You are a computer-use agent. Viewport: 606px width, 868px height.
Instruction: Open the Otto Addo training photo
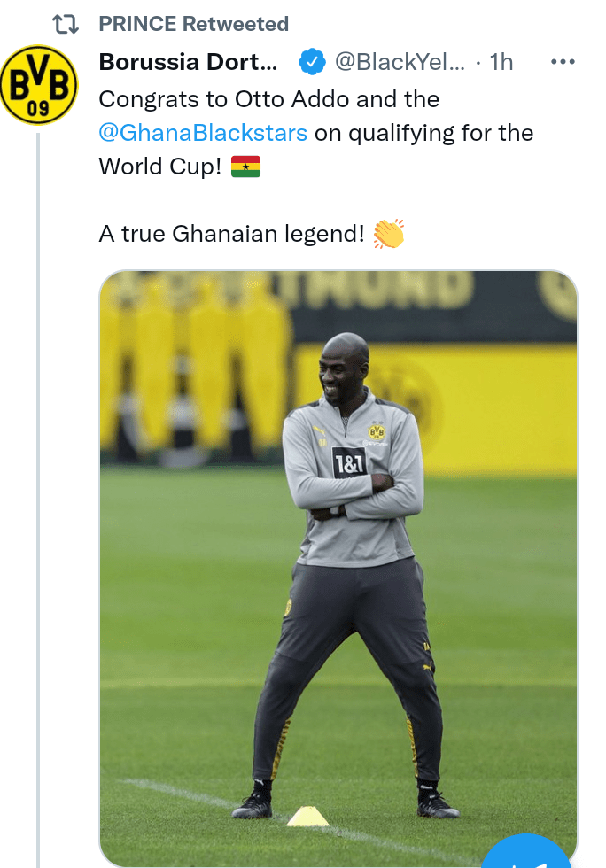(338, 567)
